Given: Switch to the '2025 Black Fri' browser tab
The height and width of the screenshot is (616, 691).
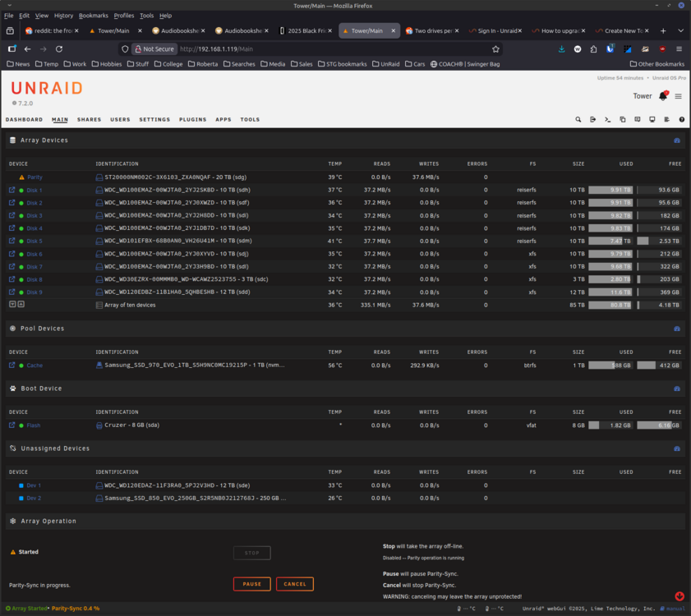Looking at the screenshot, I should point(306,31).
